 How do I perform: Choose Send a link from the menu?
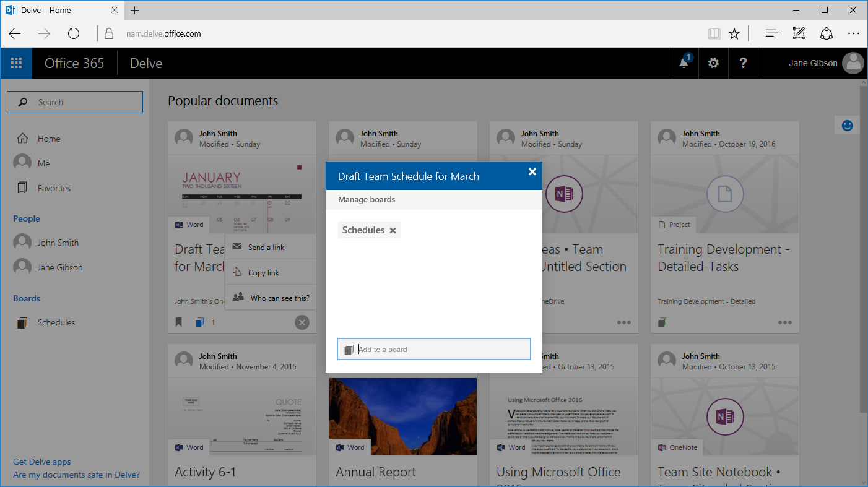click(x=271, y=247)
